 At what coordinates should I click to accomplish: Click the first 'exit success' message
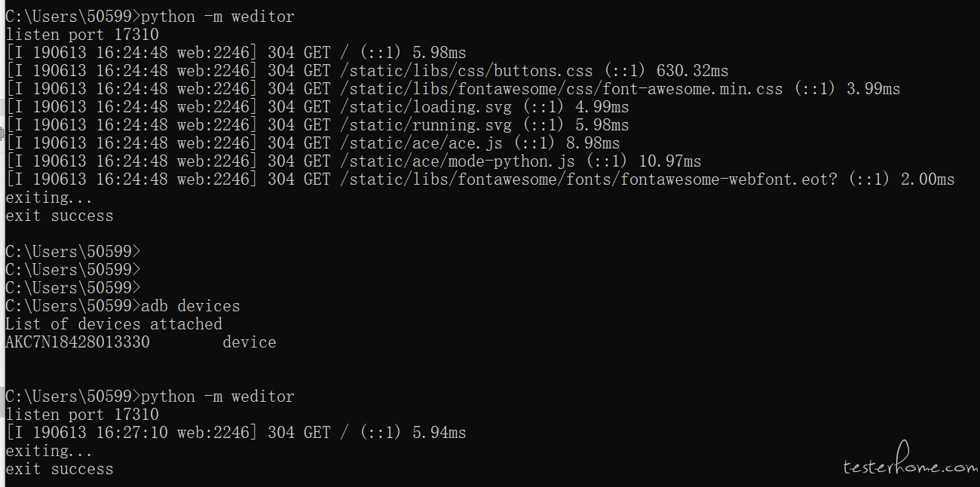pos(60,216)
